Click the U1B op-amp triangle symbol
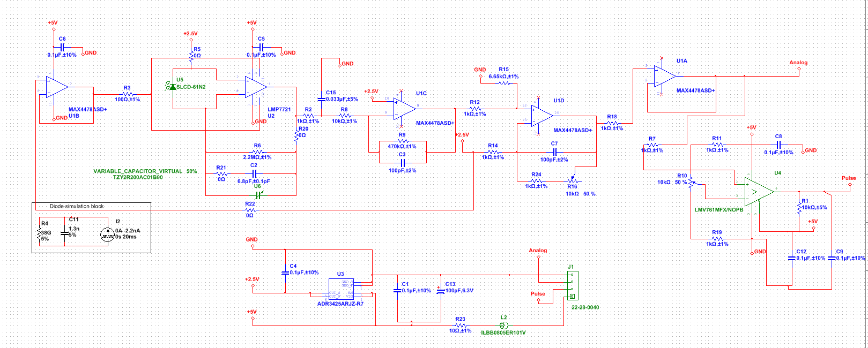The image size is (868, 348). (56, 87)
